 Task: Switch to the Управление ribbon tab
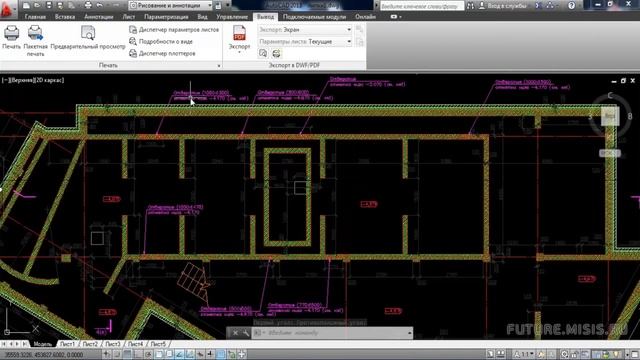(x=232, y=17)
